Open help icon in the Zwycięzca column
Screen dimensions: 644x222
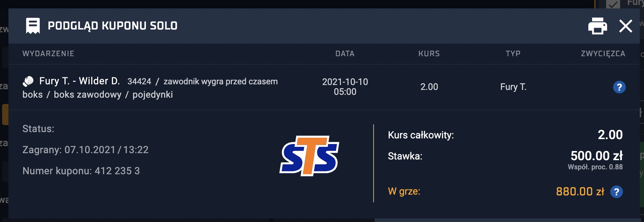[x=619, y=87]
